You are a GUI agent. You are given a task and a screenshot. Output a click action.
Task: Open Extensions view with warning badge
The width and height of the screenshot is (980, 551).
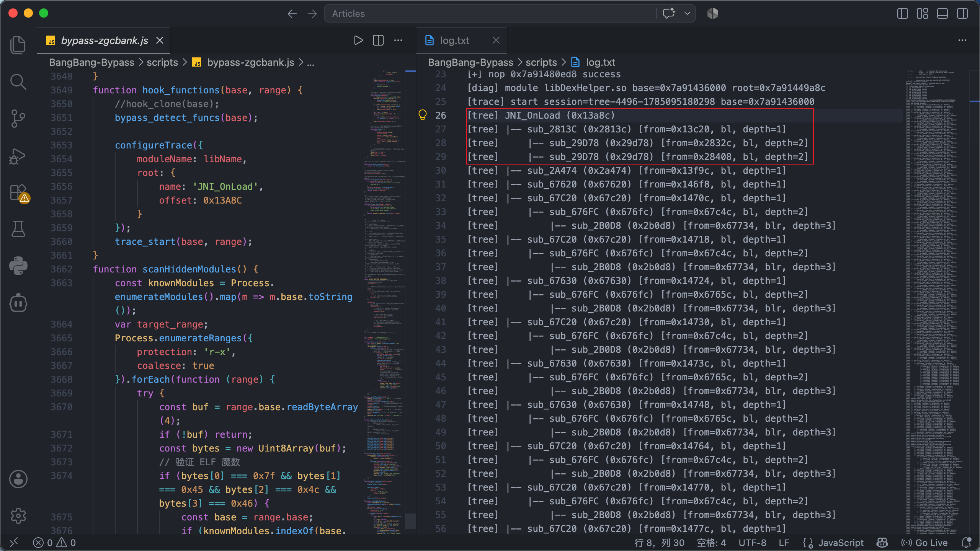[19, 193]
